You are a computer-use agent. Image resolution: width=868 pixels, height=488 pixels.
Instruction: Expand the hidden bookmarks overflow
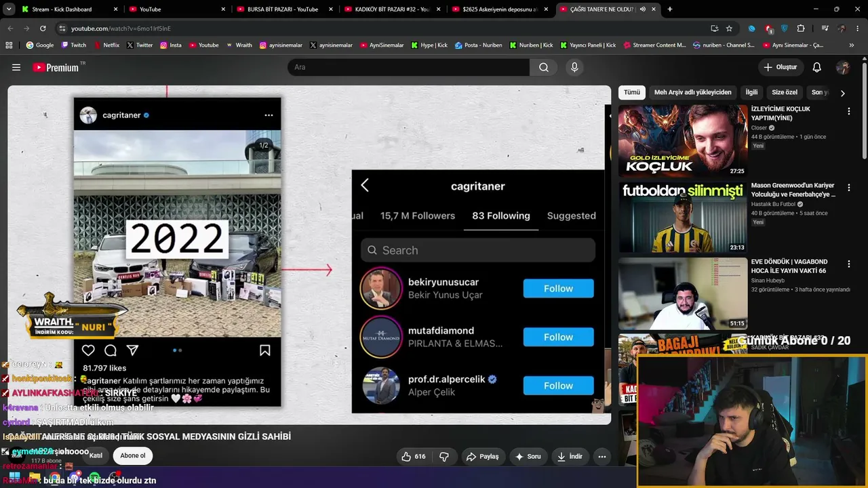tap(852, 45)
